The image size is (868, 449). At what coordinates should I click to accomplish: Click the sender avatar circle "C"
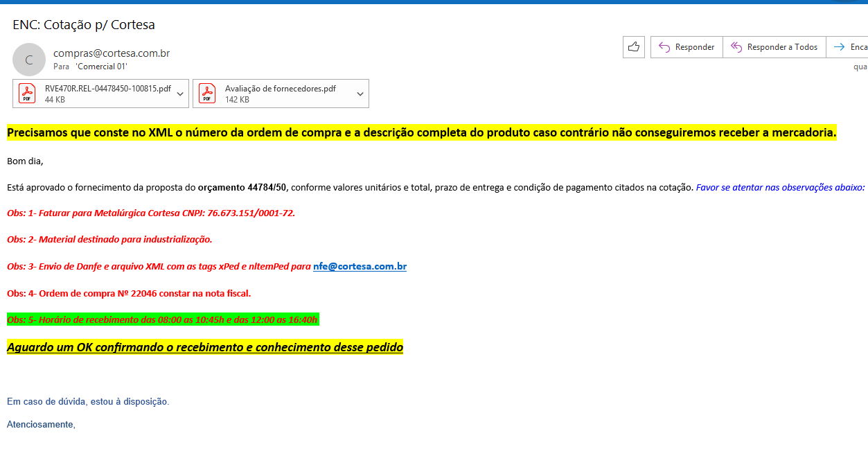[x=29, y=60]
